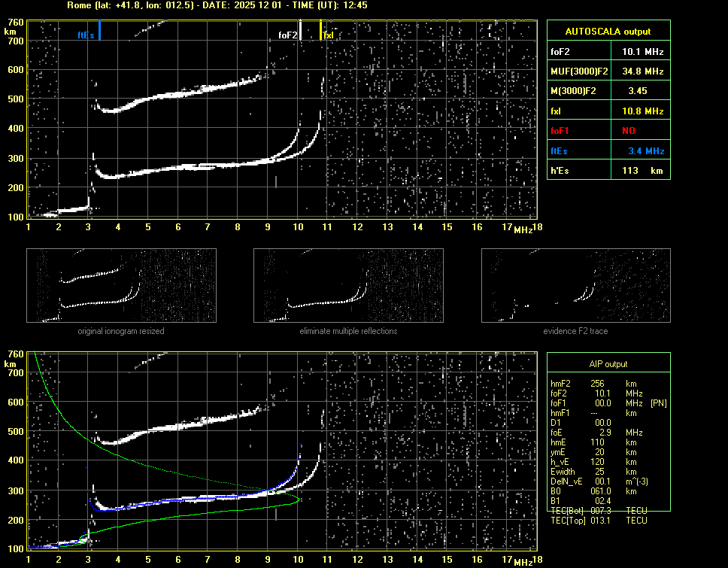
Task: Click the yellow fxI 10.8 MHz row
Action: pos(607,111)
